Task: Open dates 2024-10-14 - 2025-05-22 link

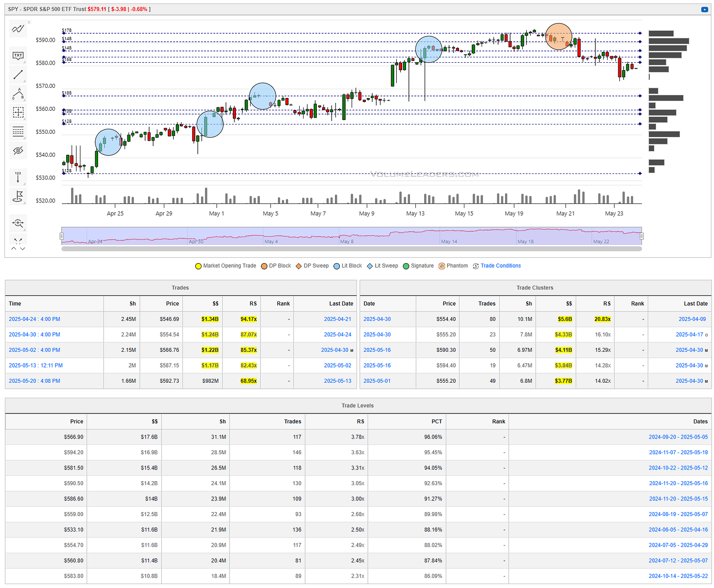Action: click(678, 576)
